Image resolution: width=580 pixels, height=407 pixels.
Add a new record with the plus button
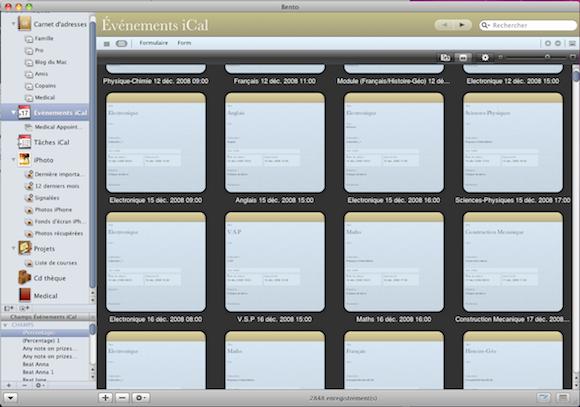(105, 398)
